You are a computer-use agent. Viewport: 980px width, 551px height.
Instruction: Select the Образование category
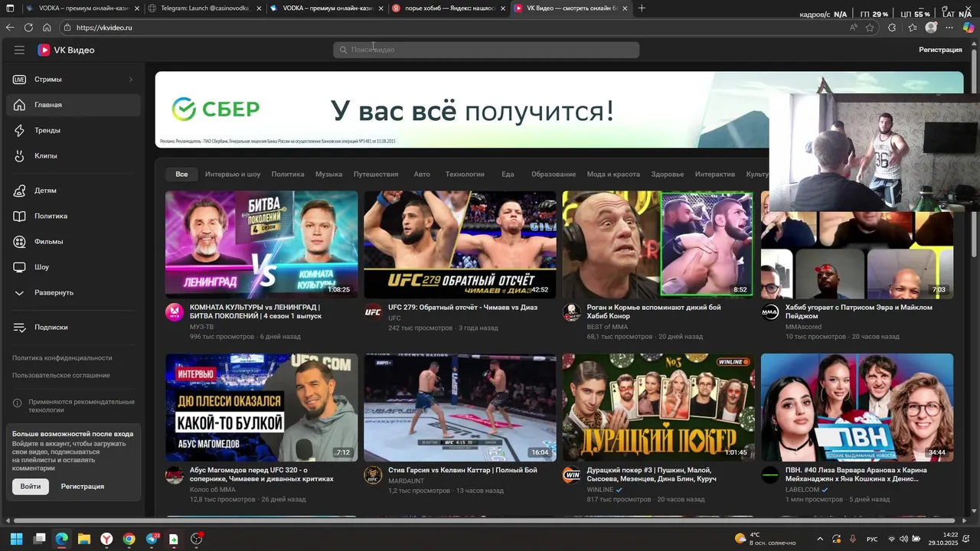[x=554, y=174]
